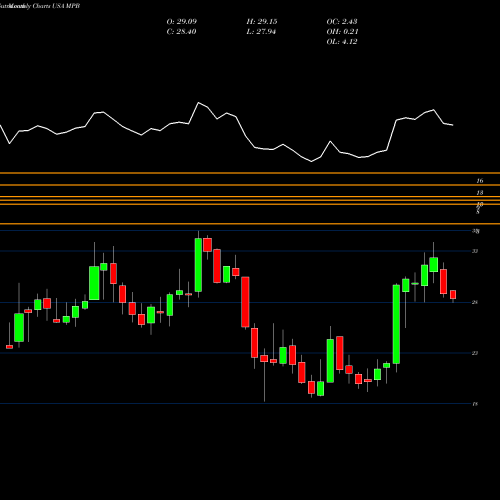Click the 13 indicator axis label
Screen dimensions: 500x500
tap(479, 193)
